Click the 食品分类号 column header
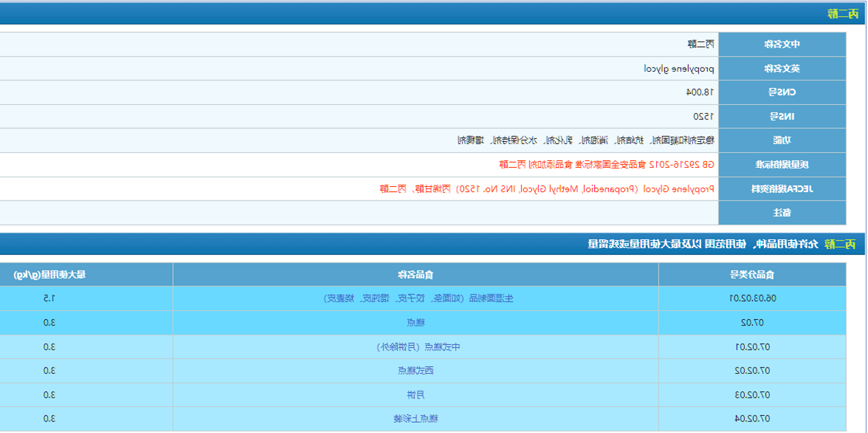 point(751,275)
